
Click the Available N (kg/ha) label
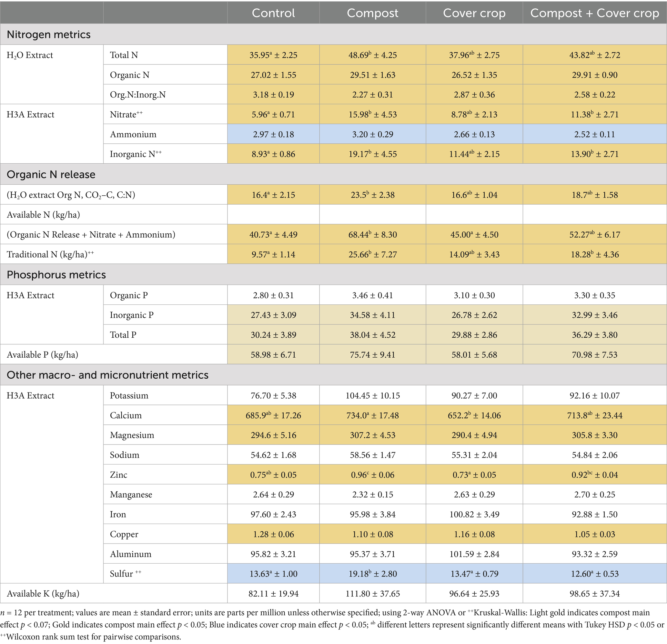pos(43,215)
